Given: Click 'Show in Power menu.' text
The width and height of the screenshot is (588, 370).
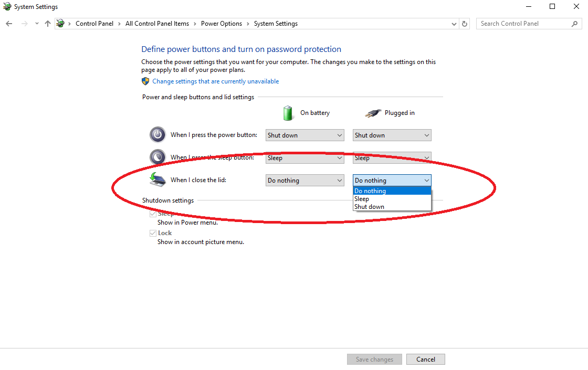Looking at the screenshot, I should click(x=187, y=223).
